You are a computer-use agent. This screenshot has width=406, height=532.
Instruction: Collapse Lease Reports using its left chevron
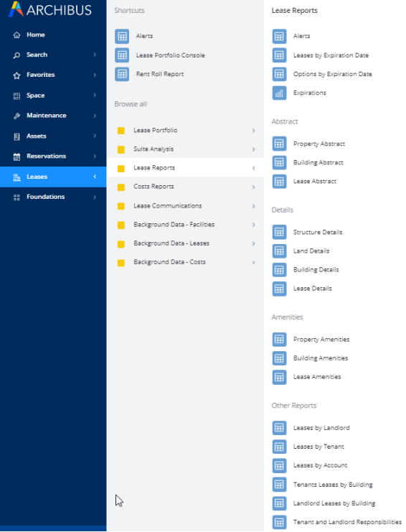click(253, 168)
